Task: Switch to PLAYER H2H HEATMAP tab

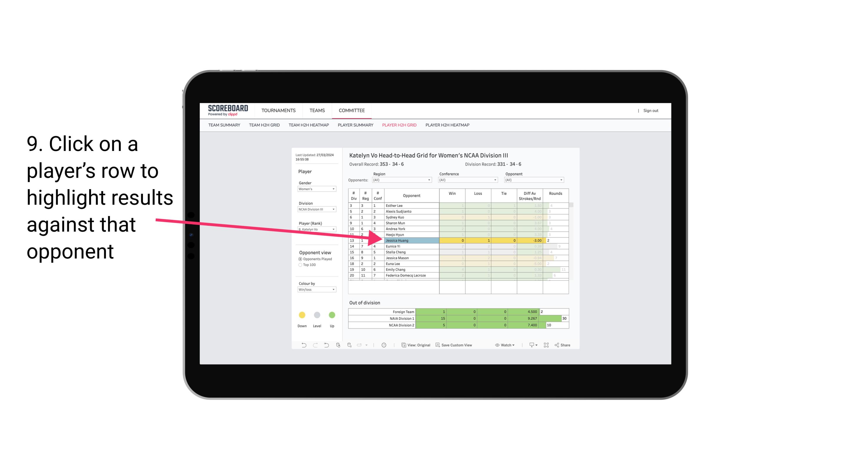Action: (448, 125)
